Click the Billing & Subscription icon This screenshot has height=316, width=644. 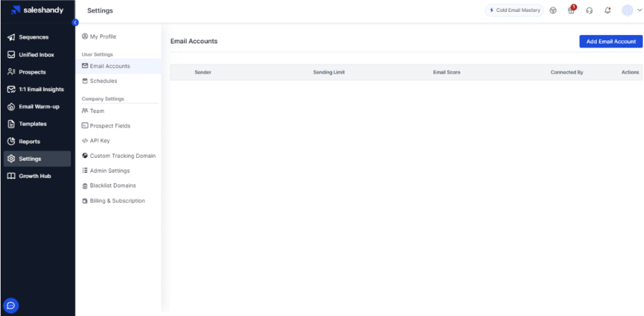[85, 201]
